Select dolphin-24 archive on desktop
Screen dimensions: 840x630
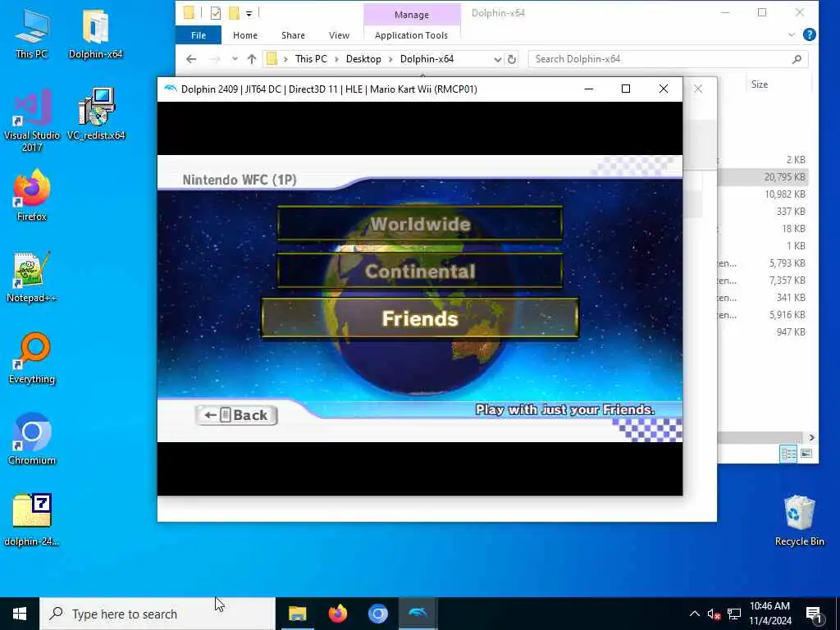point(32,520)
